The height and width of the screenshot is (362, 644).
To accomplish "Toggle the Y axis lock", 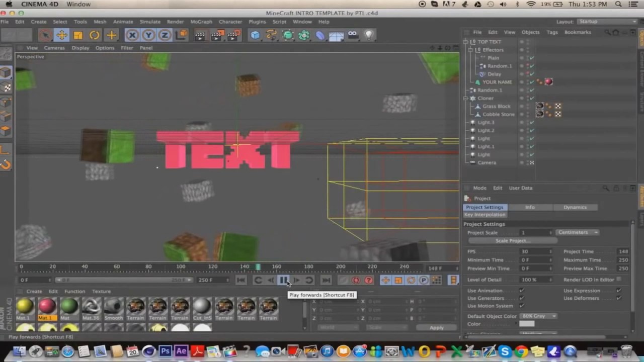I will [x=148, y=35].
